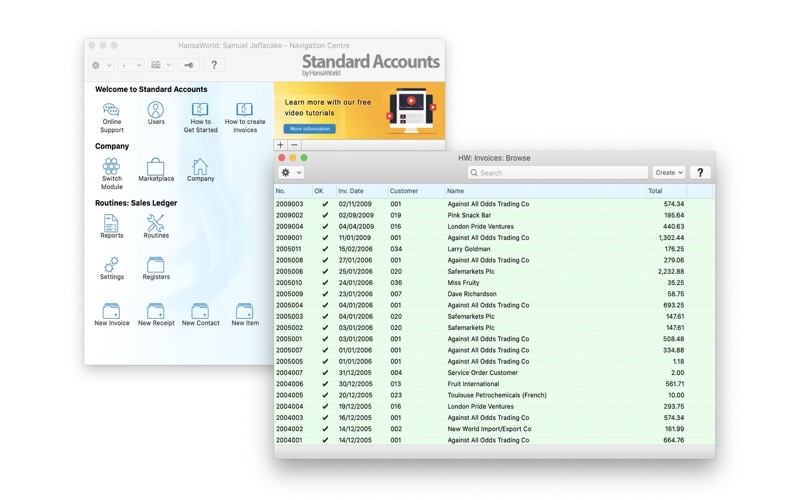Screen dimensions: 800x500
Task: Open Online Support in Navigation Centre
Action: [x=111, y=117]
